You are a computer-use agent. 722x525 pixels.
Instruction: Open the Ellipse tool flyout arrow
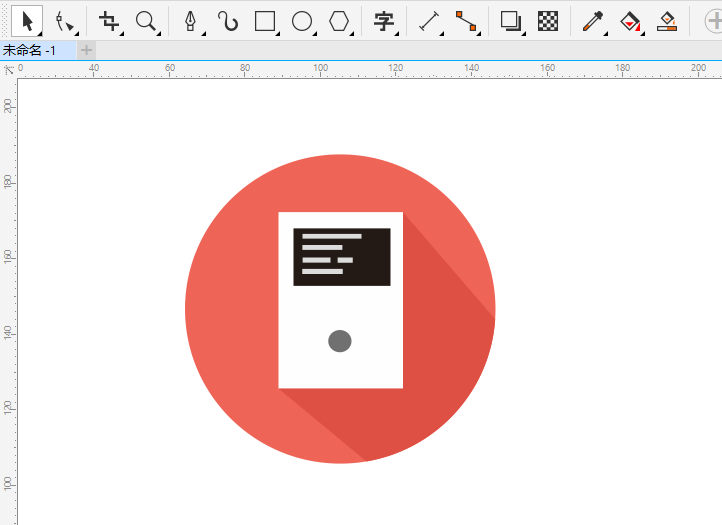coord(314,34)
